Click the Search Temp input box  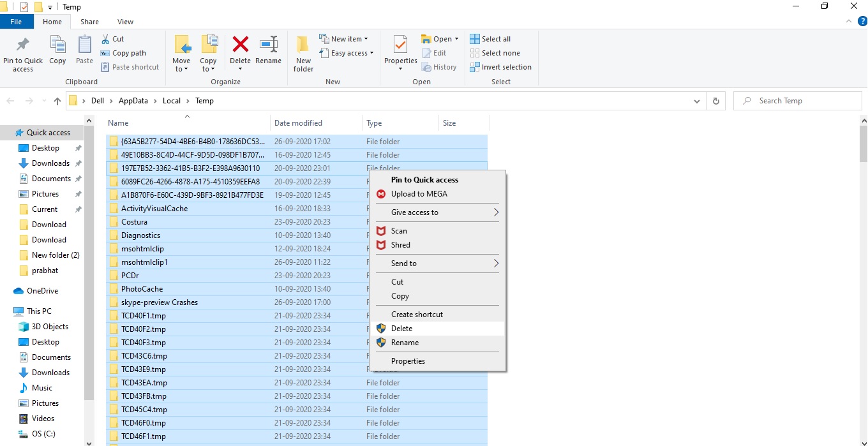click(x=798, y=101)
